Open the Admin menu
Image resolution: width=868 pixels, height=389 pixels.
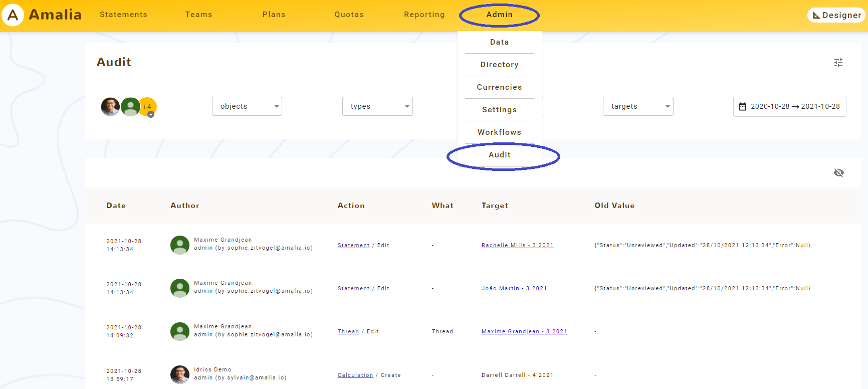500,15
